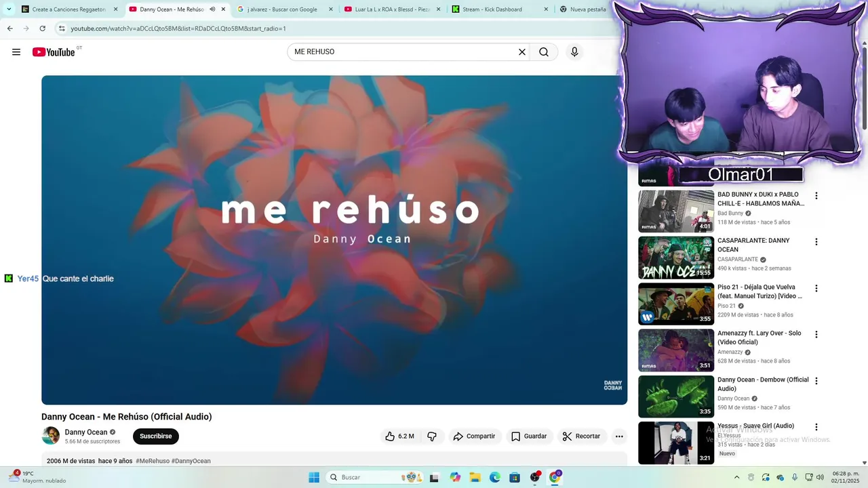Viewport: 868px width, 488px height.
Task: Open Windows Start menu
Action: coord(314,477)
